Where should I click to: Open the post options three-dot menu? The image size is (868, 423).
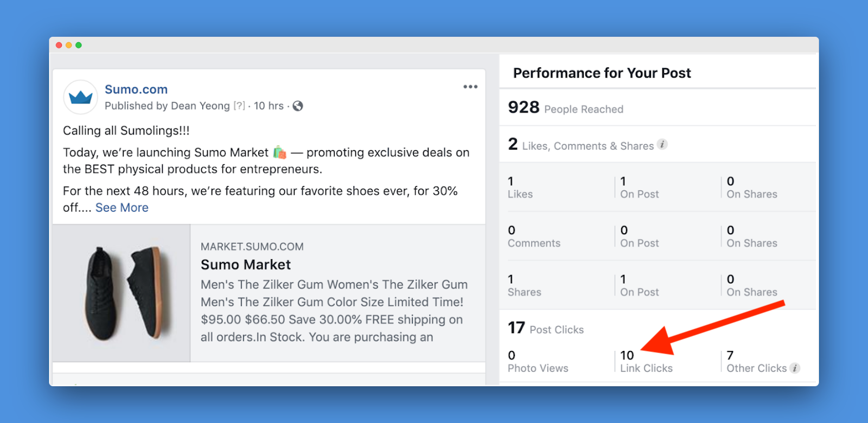470,87
